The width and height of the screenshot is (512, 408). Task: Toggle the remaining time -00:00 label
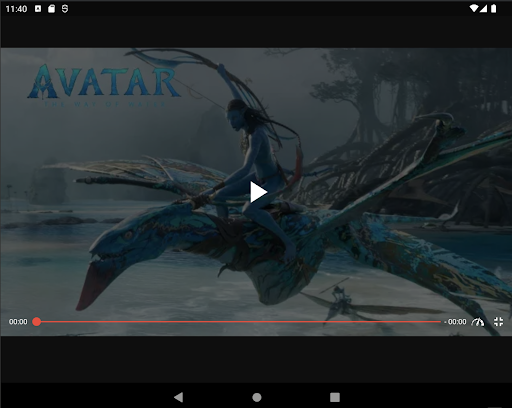coord(455,322)
